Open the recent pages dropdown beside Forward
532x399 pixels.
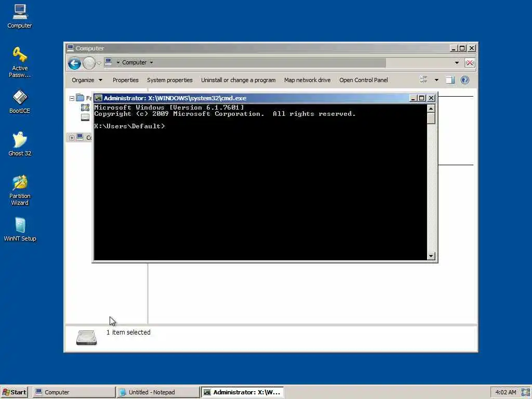(x=99, y=63)
